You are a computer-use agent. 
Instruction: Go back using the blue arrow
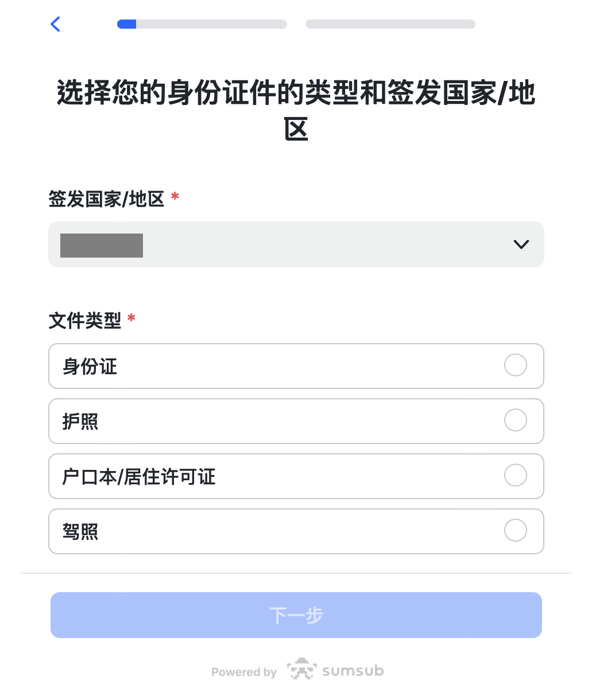click(x=56, y=24)
